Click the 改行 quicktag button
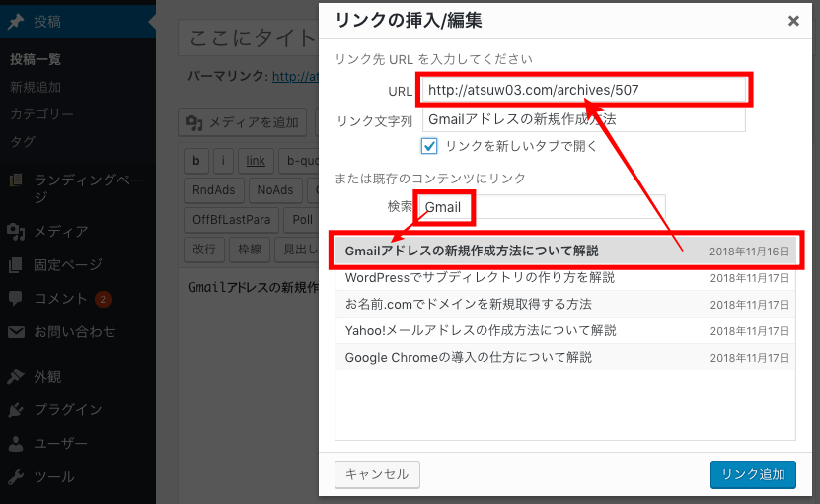 pos(204,250)
